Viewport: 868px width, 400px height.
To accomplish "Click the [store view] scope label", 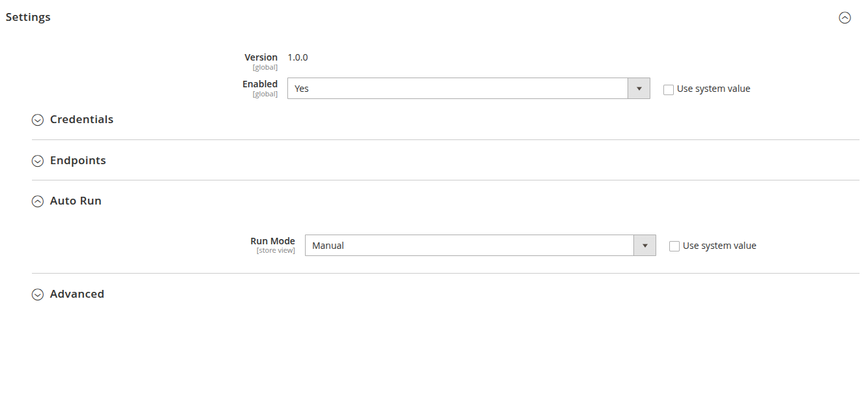I will pyautogui.click(x=276, y=251).
